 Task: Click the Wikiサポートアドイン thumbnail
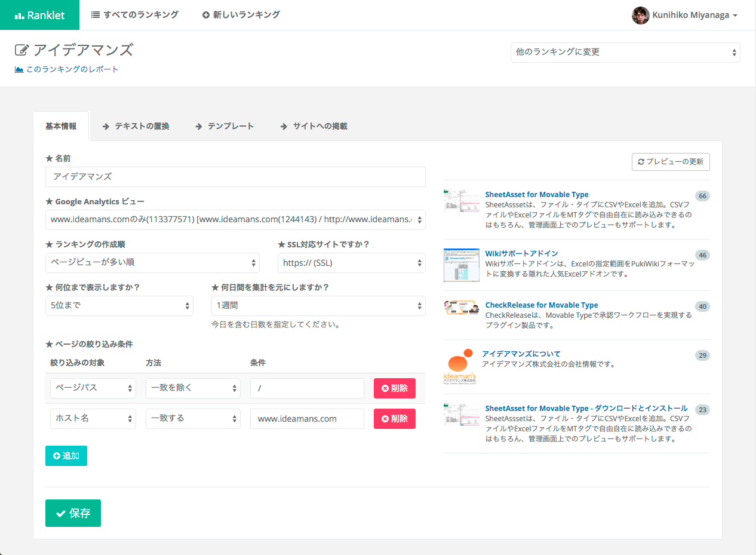point(462,265)
